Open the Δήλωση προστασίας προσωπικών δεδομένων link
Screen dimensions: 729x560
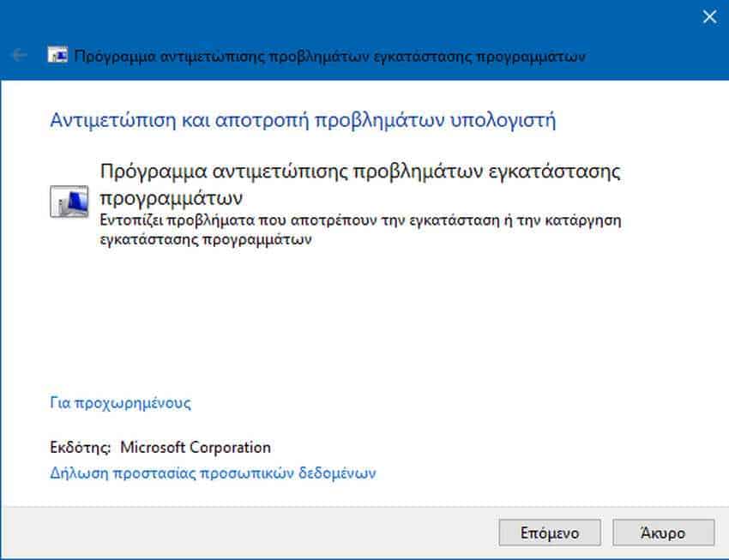point(213,473)
